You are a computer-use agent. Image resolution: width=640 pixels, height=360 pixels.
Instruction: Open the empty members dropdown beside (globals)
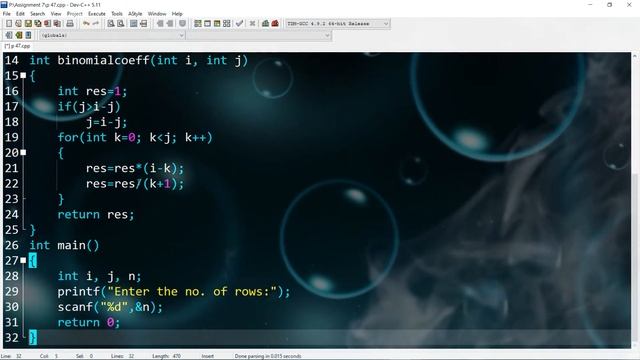259,36
